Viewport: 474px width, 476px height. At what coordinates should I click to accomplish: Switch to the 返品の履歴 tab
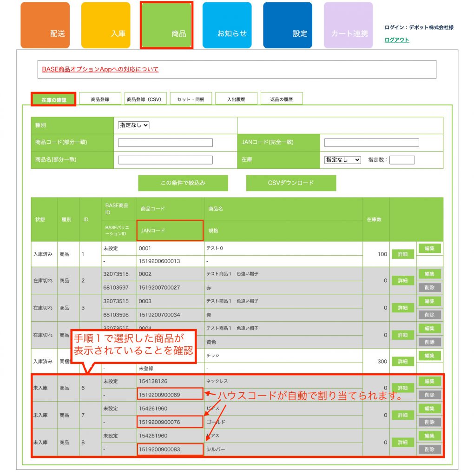(x=282, y=99)
